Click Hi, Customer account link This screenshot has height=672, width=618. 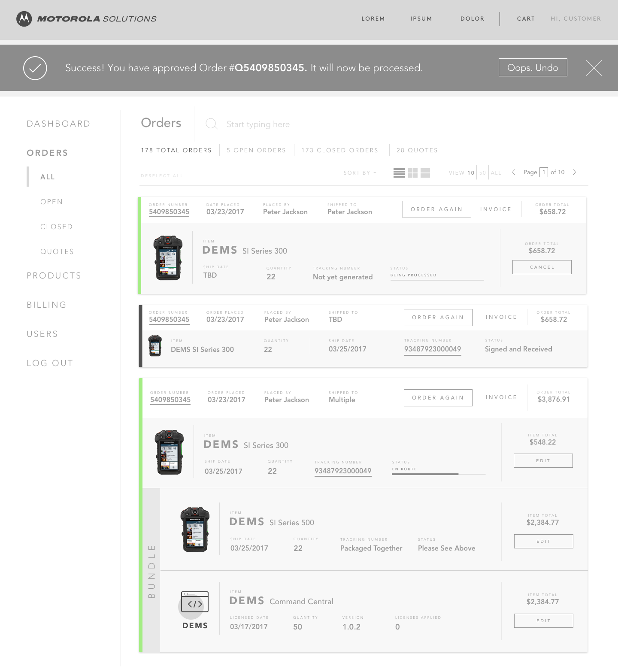click(x=576, y=19)
